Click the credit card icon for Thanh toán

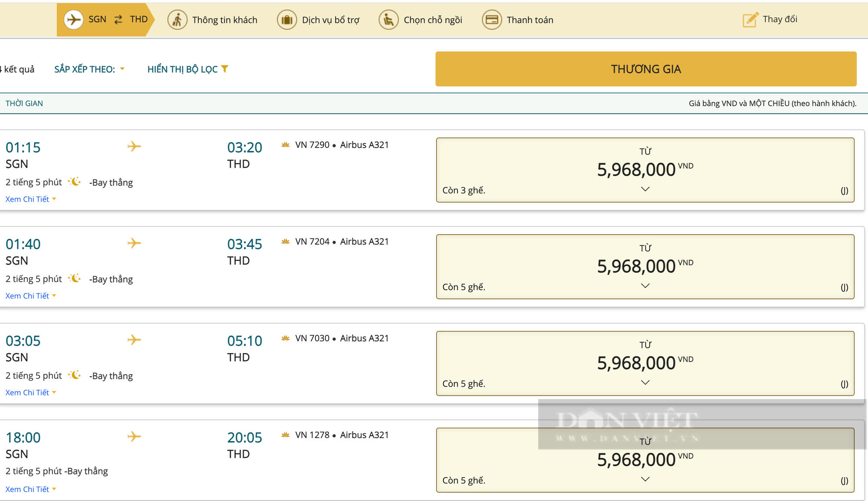[x=492, y=20]
